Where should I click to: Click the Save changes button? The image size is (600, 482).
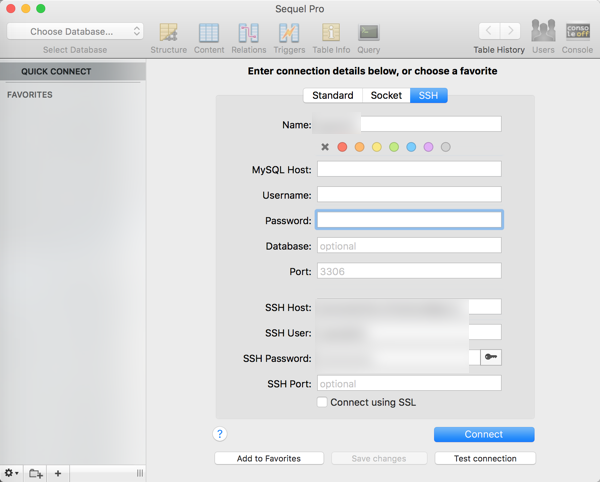(x=379, y=458)
